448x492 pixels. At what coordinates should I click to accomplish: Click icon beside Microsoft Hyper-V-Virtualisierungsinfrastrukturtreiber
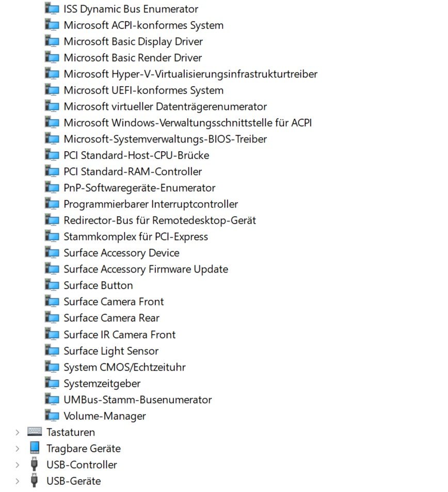(52, 74)
